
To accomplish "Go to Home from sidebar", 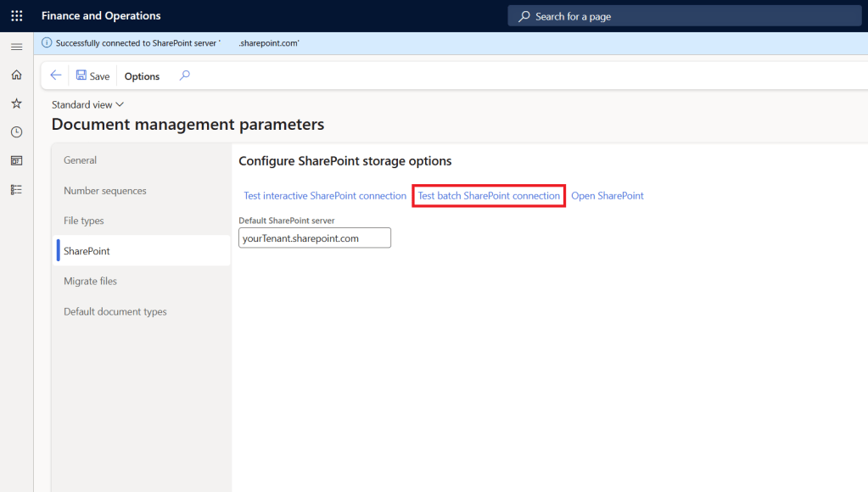I will [16, 75].
